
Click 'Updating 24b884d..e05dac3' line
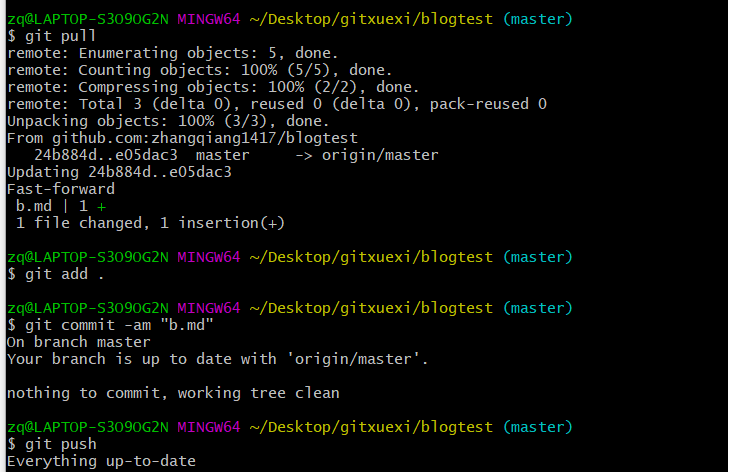point(119,172)
